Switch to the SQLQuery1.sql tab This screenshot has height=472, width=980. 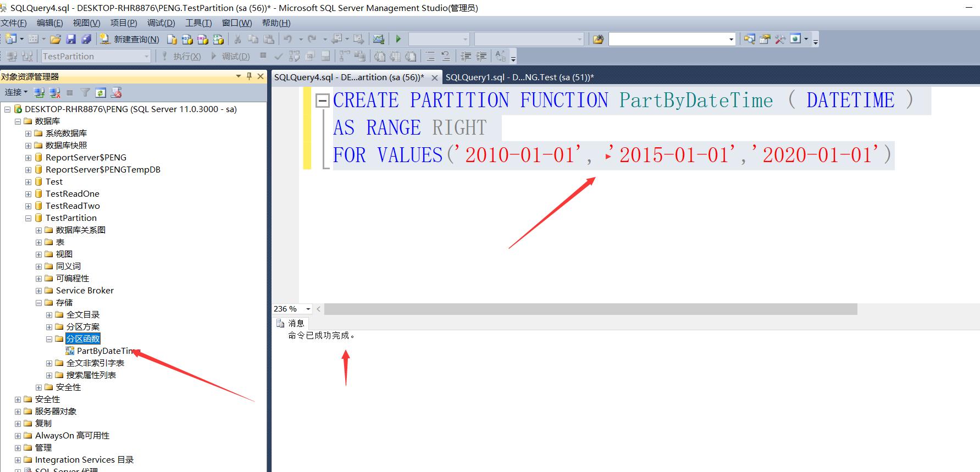point(519,77)
